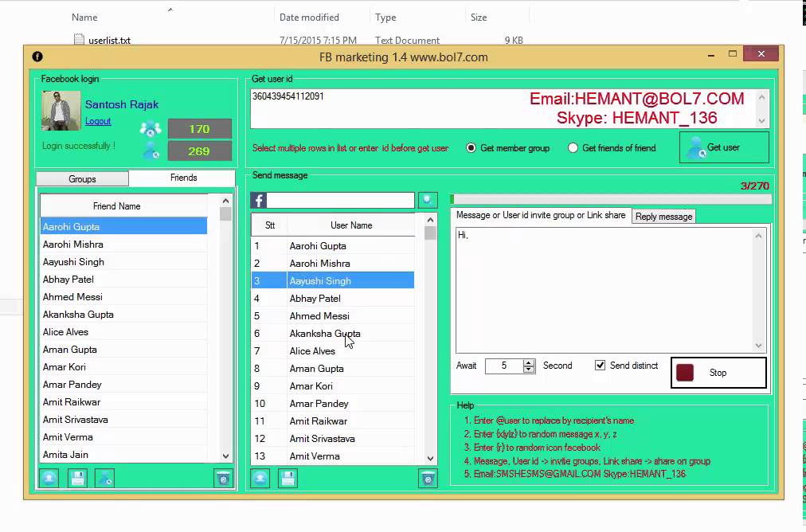Click the message box scroll-up arrow
The width and height of the screenshot is (806, 532).
pyautogui.click(x=759, y=236)
